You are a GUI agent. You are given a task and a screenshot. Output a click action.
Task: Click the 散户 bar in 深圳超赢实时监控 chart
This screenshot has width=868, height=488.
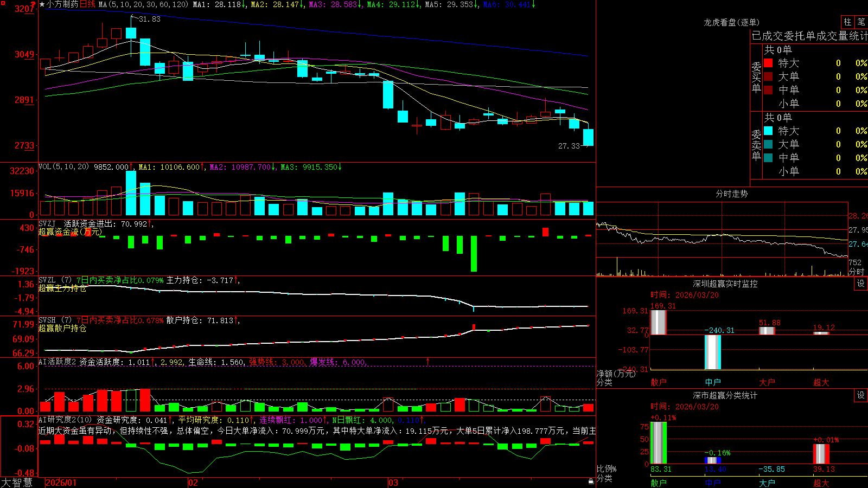[x=658, y=323]
